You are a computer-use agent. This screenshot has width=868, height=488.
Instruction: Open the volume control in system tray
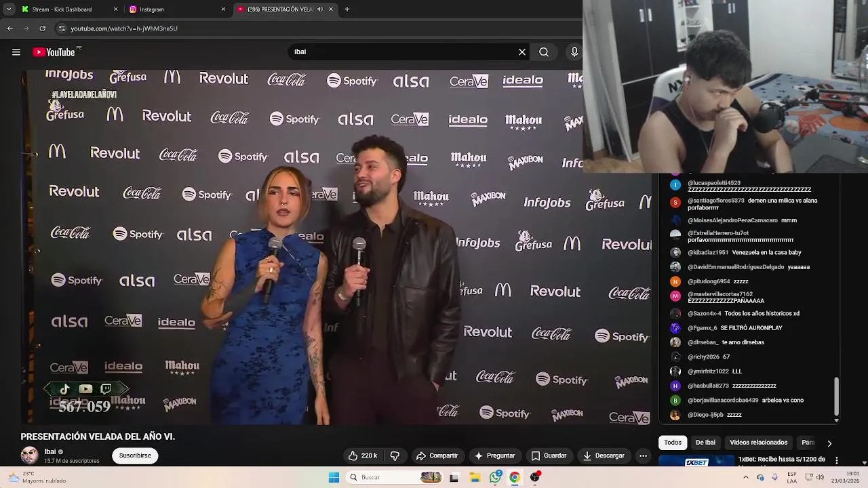(x=818, y=477)
